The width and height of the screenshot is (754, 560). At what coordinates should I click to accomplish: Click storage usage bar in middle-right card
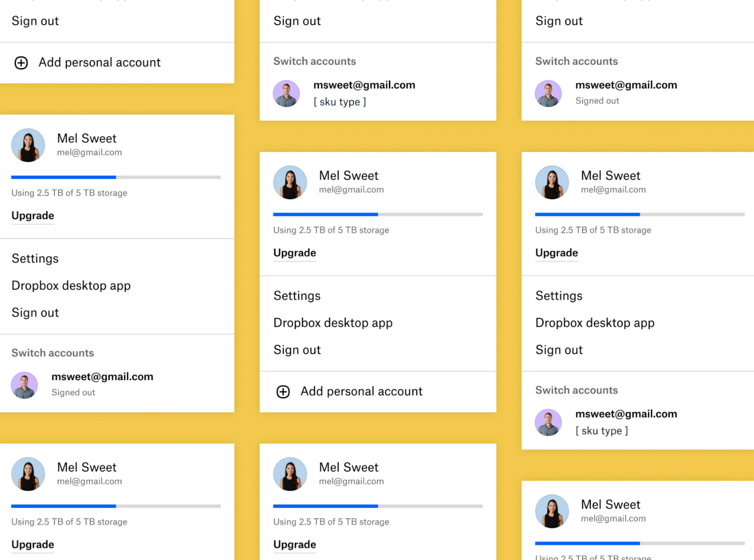(x=639, y=214)
